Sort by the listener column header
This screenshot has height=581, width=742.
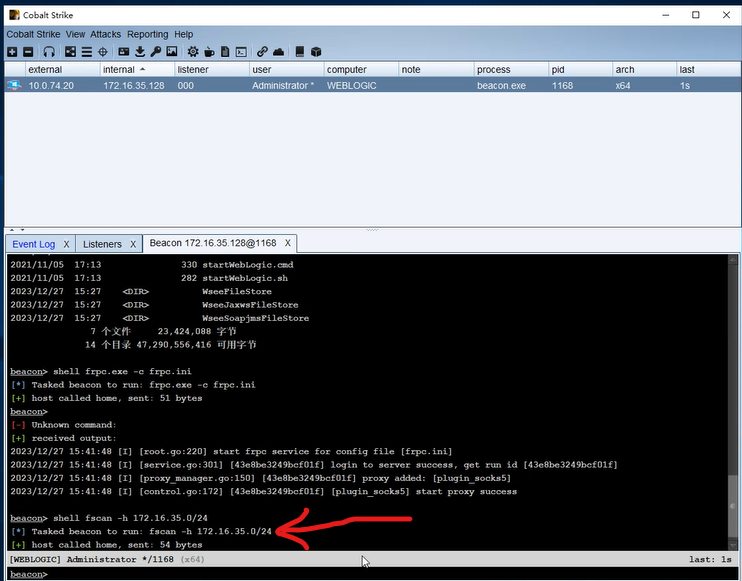[212, 70]
